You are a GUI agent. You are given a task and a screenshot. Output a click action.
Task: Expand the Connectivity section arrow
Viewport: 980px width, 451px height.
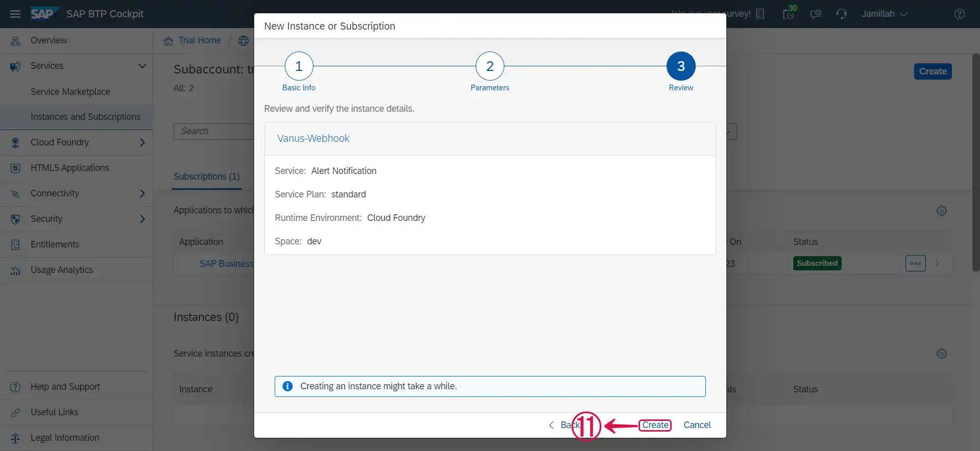tap(142, 193)
